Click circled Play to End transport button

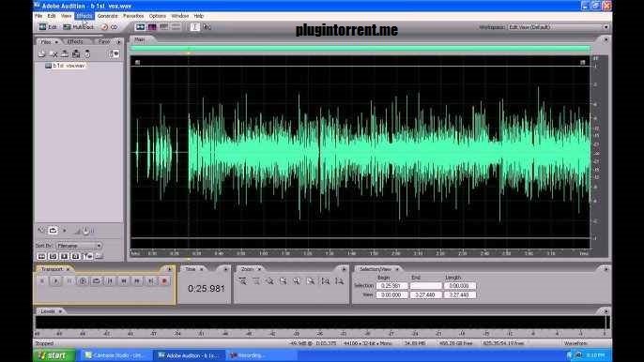pyautogui.click(x=83, y=281)
